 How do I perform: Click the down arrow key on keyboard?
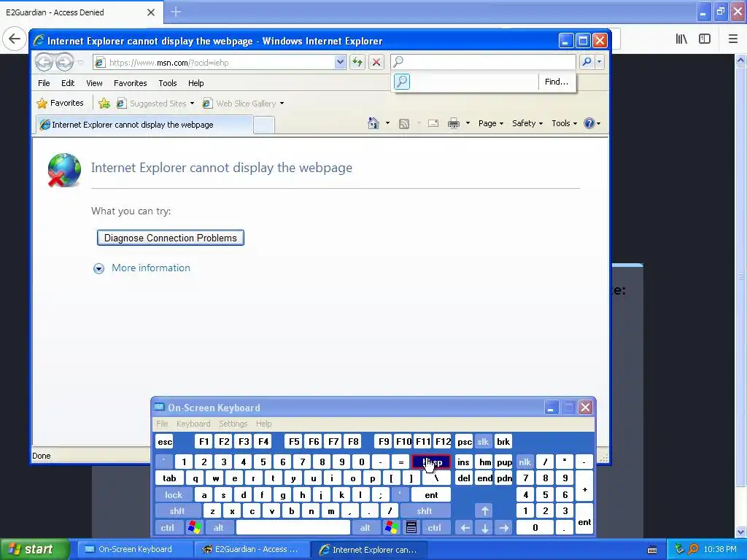click(x=485, y=528)
